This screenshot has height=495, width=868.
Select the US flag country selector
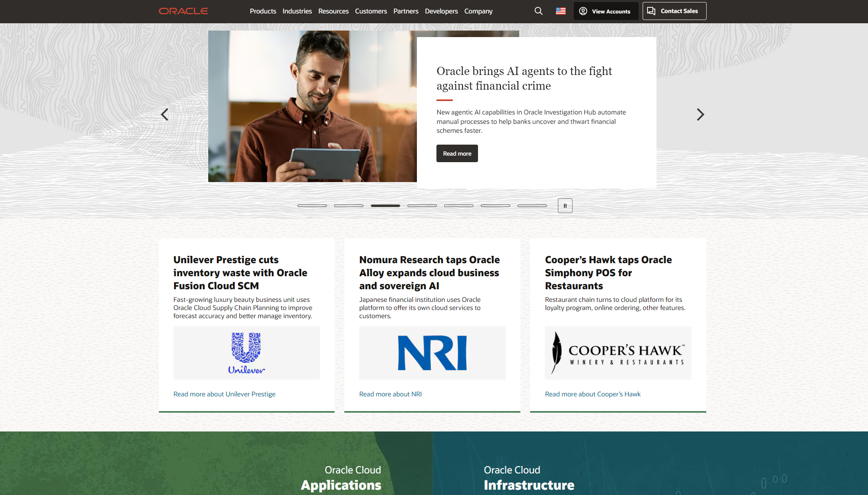(561, 11)
